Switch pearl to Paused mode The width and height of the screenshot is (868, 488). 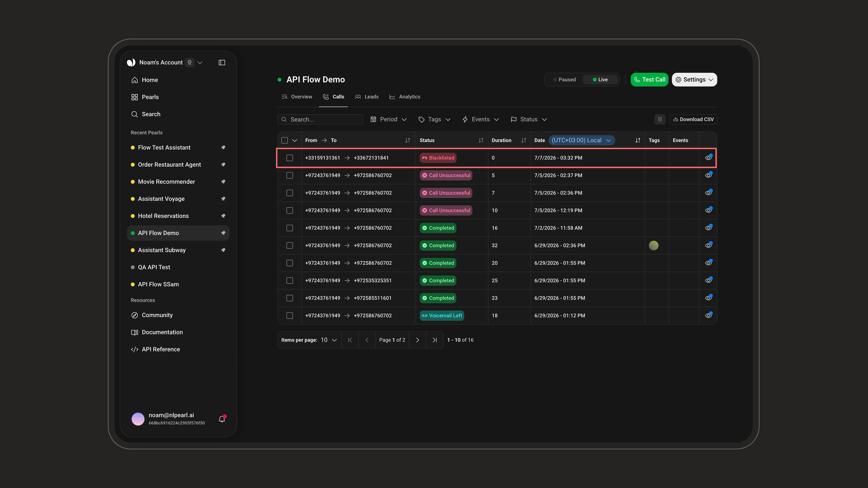click(x=564, y=80)
